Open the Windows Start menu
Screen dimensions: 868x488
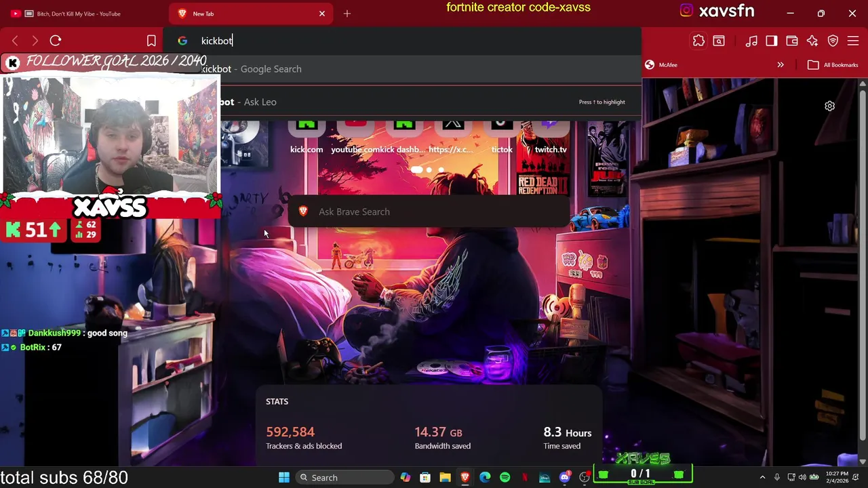[284, 478]
